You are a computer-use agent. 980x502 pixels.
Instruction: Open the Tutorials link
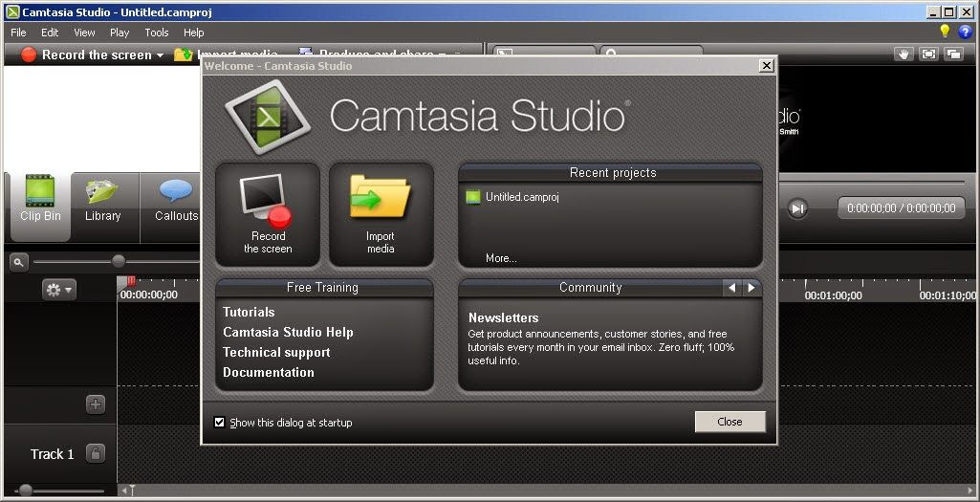pyautogui.click(x=249, y=312)
